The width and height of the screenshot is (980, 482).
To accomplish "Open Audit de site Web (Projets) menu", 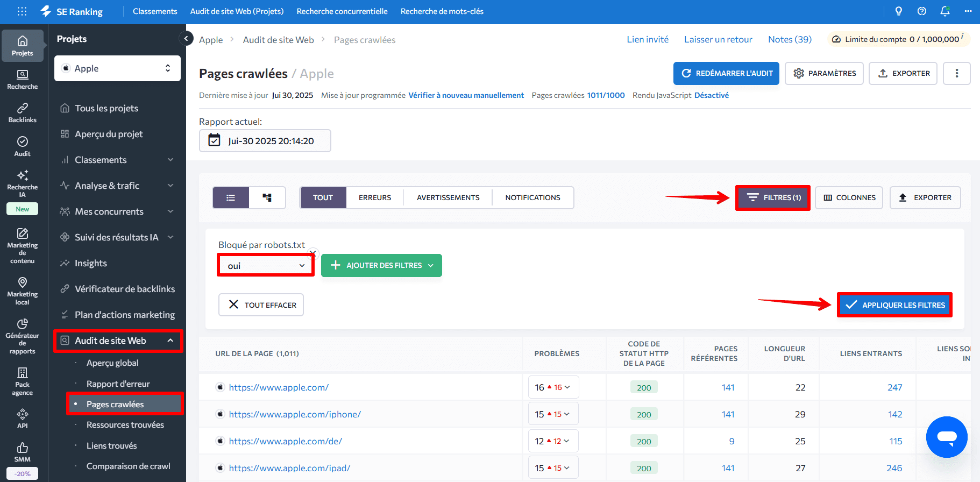I will point(237,11).
